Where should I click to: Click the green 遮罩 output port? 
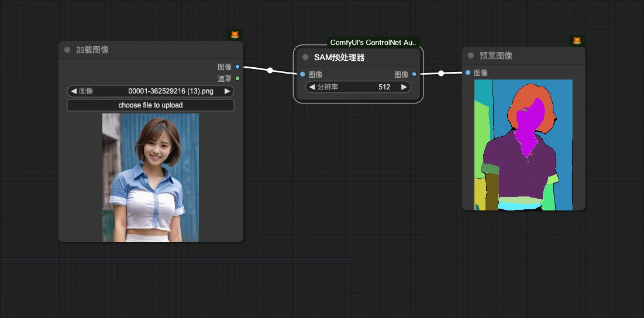[237, 78]
